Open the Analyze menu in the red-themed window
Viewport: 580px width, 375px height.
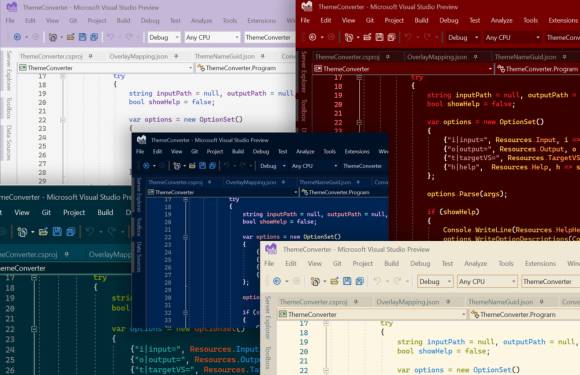point(501,20)
